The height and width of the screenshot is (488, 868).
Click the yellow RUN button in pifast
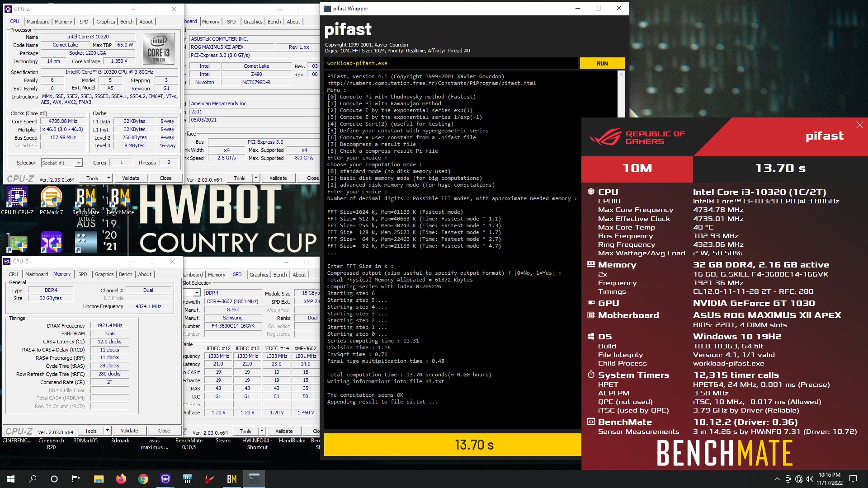click(x=602, y=63)
